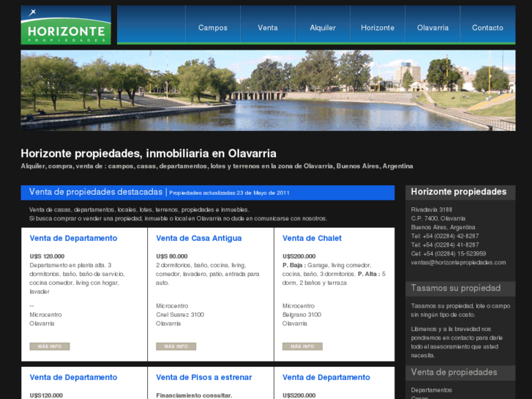Click the address Rivadavia 3188
This screenshot has height=399, width=532.
(432, 209)
